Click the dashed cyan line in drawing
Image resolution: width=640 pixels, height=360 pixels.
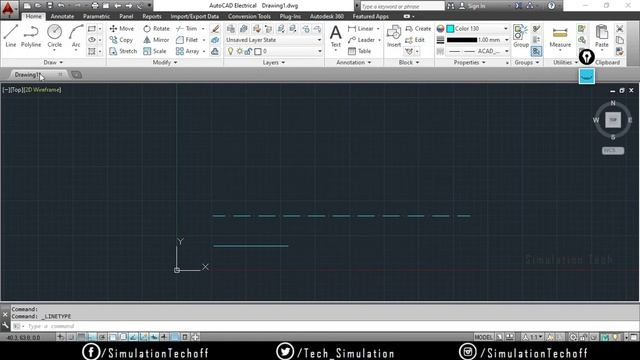pyautogui.click(x=342, y=216)
